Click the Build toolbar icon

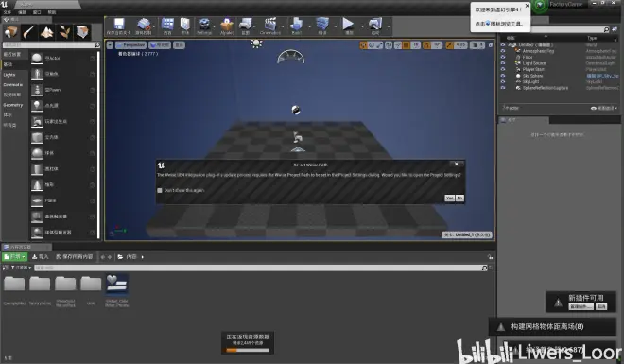[x=297, y=24]
